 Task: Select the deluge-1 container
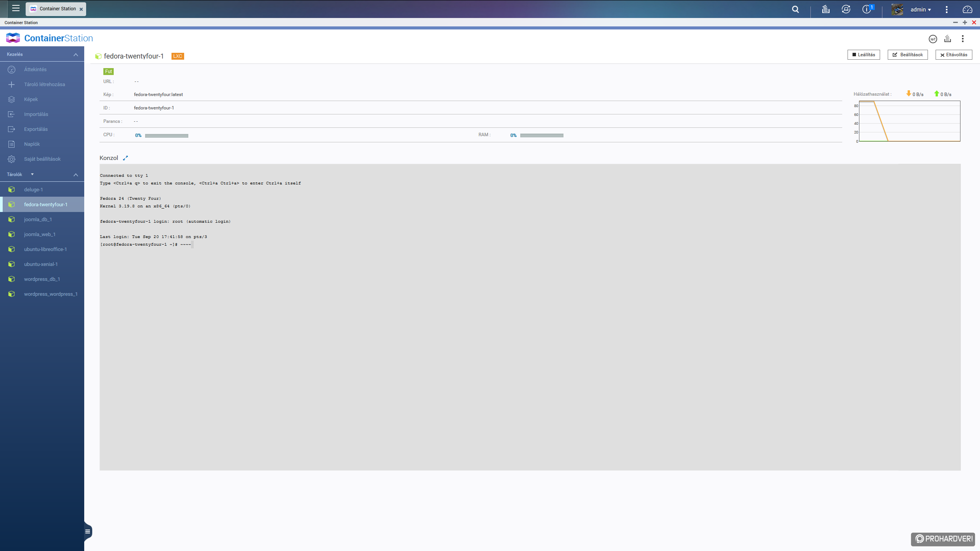click(42, 189)
